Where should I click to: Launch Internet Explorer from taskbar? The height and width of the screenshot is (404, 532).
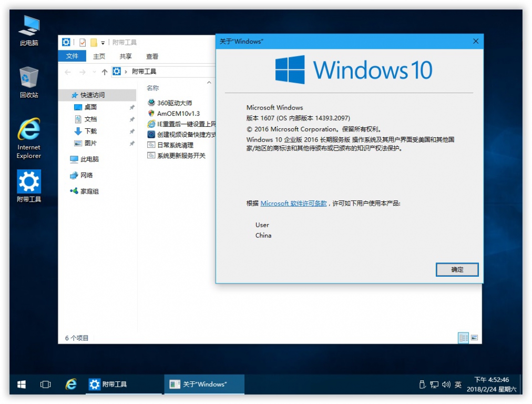pos(71,385)
